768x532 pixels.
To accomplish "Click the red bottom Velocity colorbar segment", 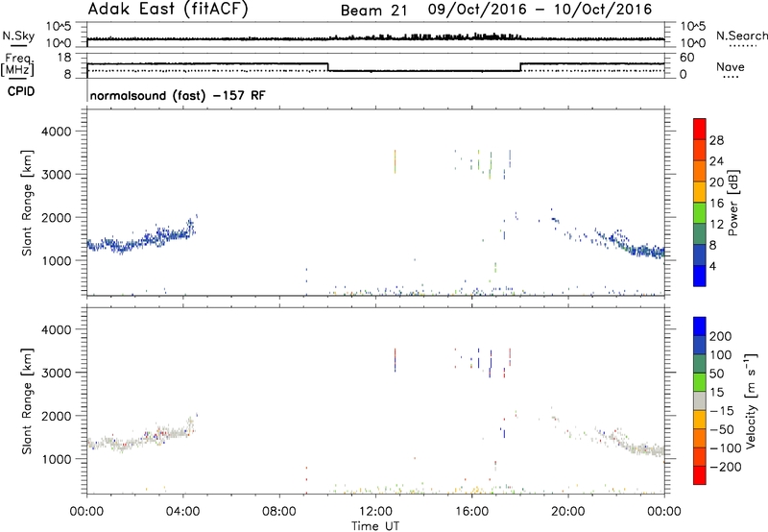I will click(700, 475).
